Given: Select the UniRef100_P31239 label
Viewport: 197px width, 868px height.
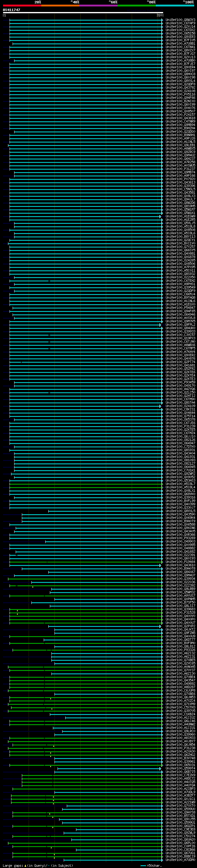Looking at the screenshot, I should (180, 426).
